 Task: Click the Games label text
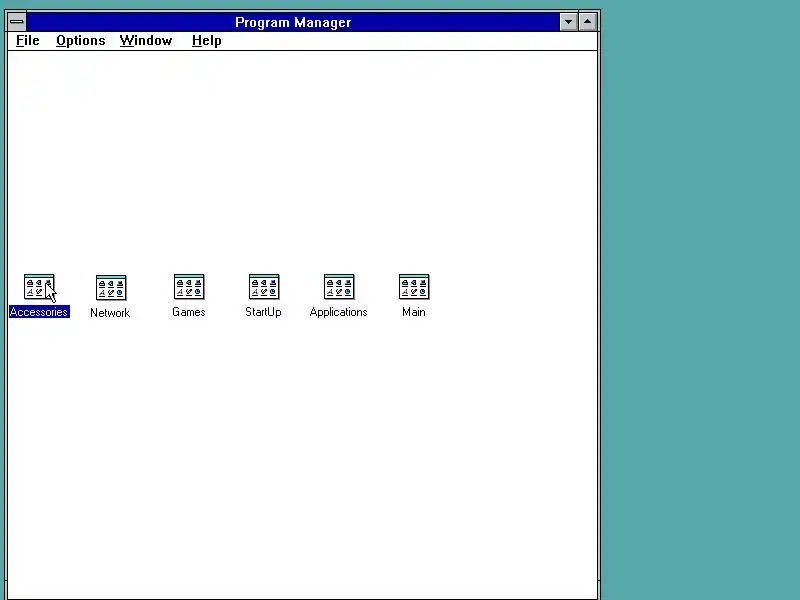pos(189,312)
